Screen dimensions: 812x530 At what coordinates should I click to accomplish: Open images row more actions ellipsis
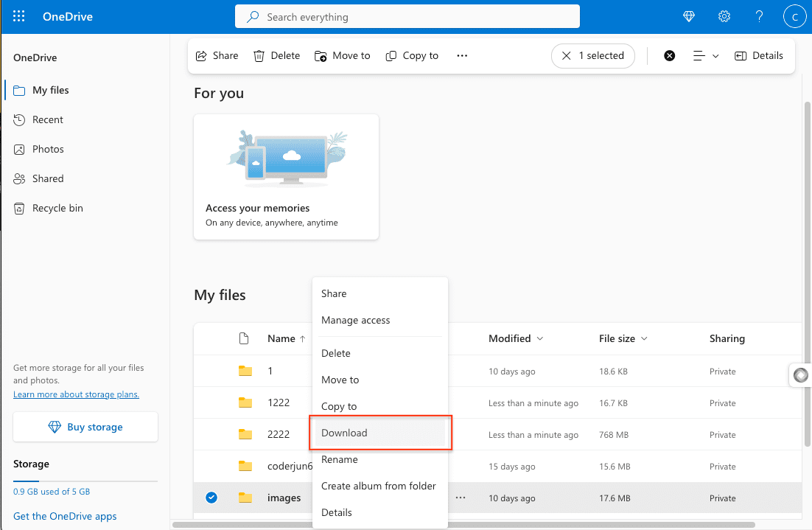(461, 498)
